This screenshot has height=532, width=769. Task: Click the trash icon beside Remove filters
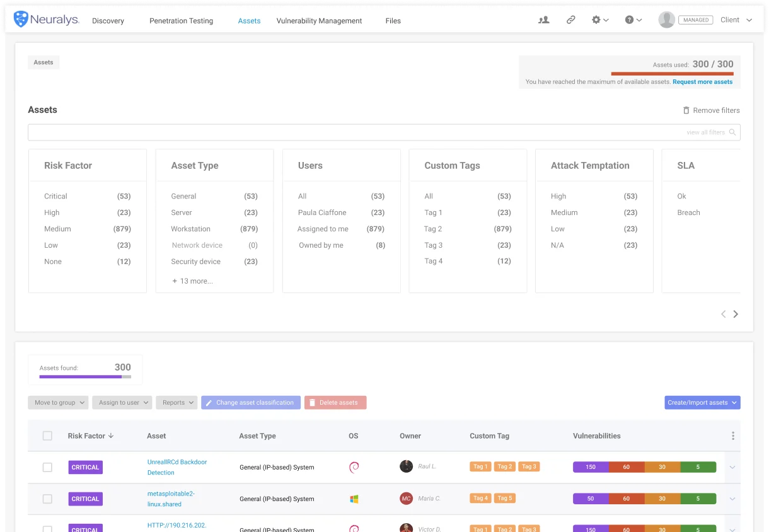coord(686,110)
